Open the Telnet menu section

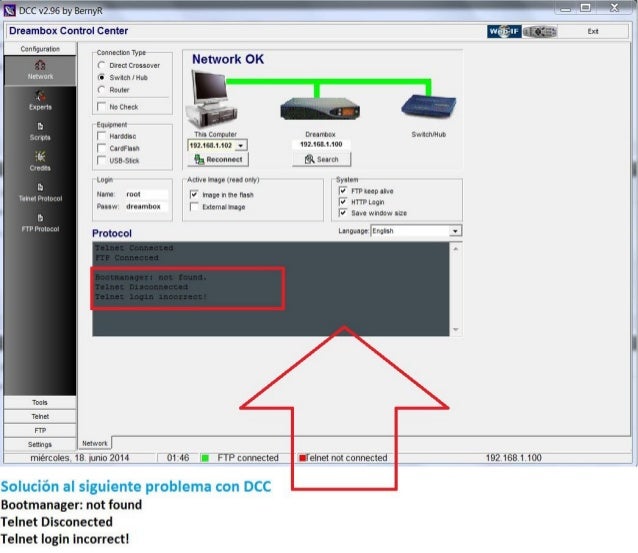click(x=40, y=416)
